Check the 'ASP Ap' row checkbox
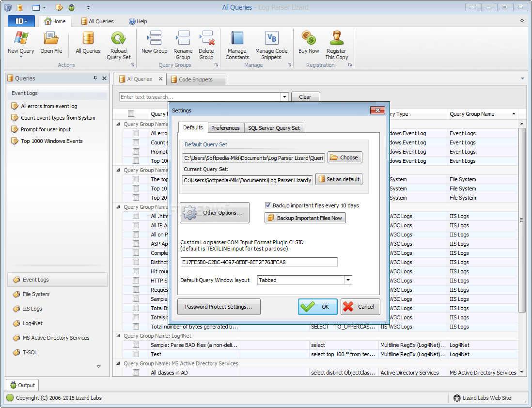The width and height of the screenshot is (532, 408). tap(136, 244)
